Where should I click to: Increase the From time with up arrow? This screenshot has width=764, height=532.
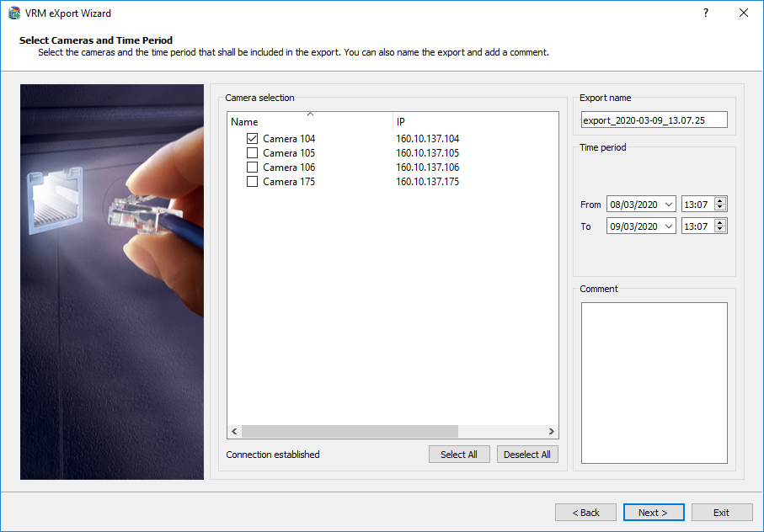coord(719,201)
